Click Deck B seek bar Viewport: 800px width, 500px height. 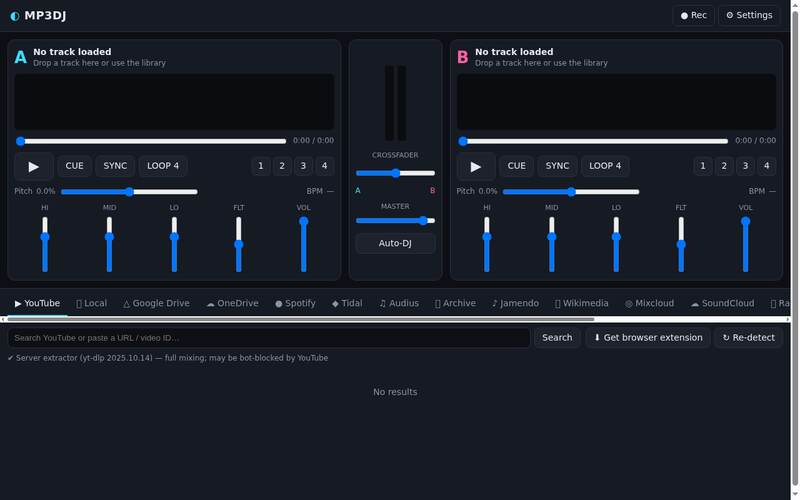pyautogui.click(x=593, y=141)
